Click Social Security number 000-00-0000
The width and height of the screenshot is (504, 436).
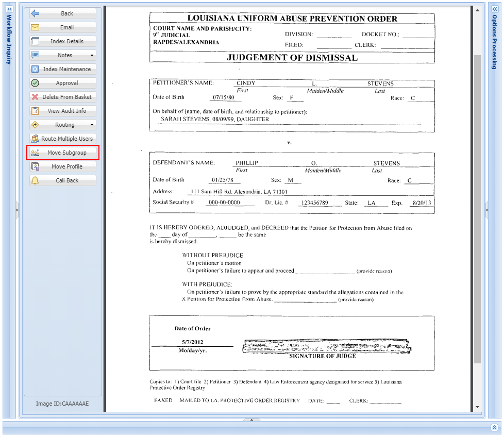click(224, 203)
